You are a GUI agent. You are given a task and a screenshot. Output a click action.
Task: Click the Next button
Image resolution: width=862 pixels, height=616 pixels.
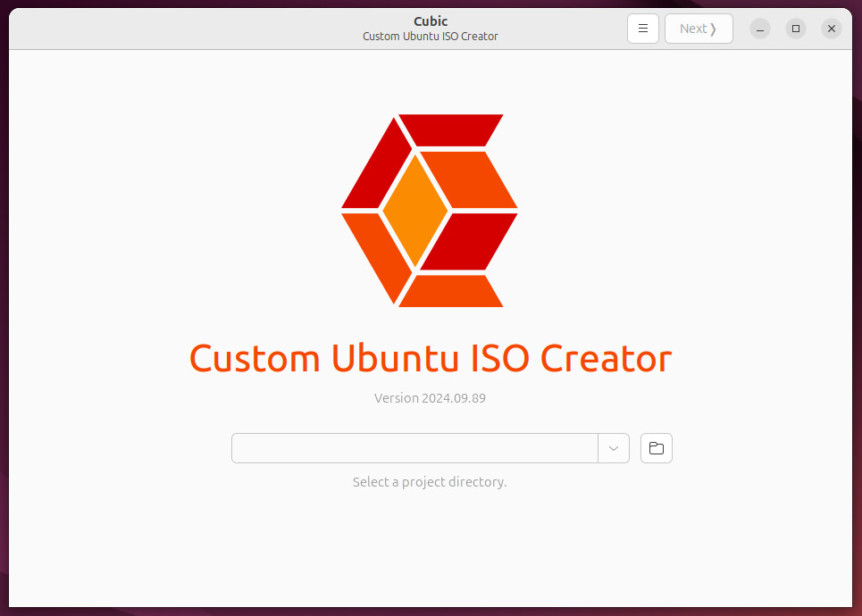[699, 29]
